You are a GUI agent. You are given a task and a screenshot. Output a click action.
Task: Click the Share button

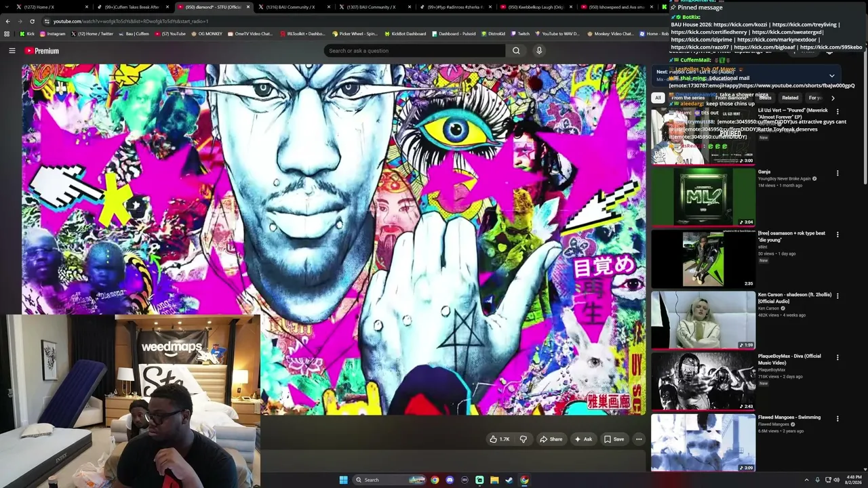[551, 439]
